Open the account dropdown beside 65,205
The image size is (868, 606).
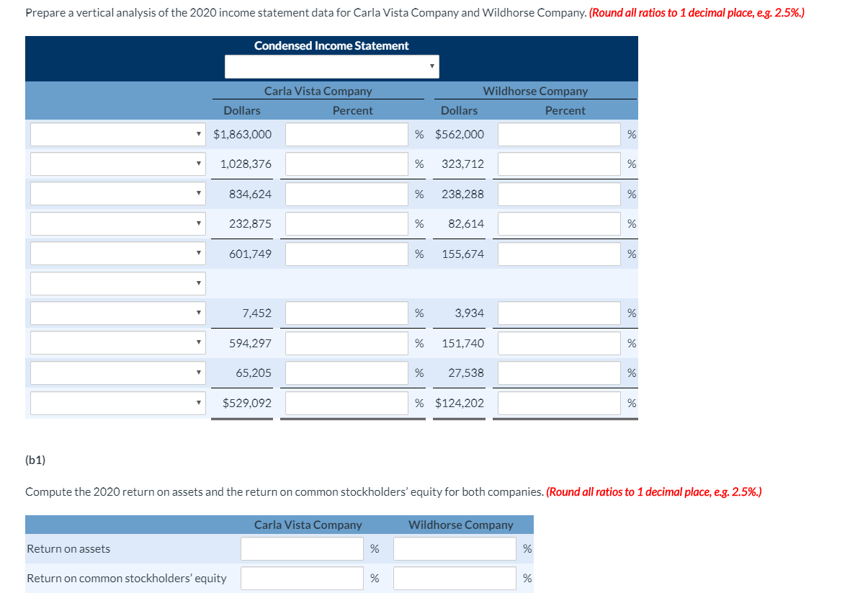click(x=117, y=373)
